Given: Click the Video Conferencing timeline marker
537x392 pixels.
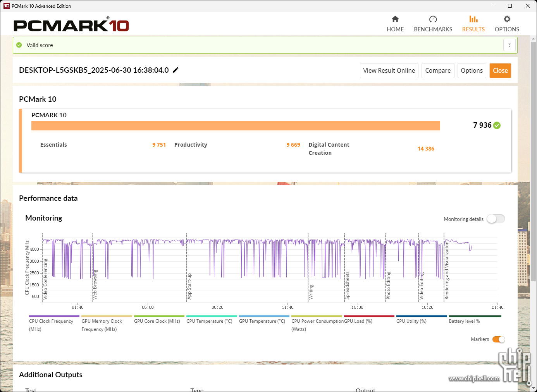Looking at the screenshot, I should [45, 279].
